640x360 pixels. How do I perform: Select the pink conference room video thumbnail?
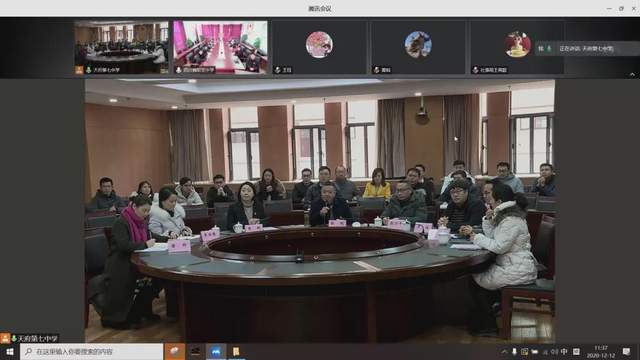(x=220, y=47)
